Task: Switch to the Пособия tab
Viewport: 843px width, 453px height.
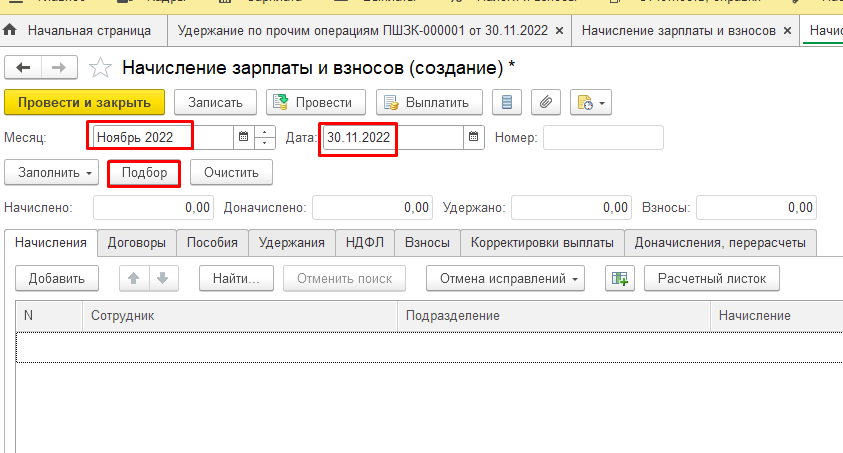Action: click(212, 243)
